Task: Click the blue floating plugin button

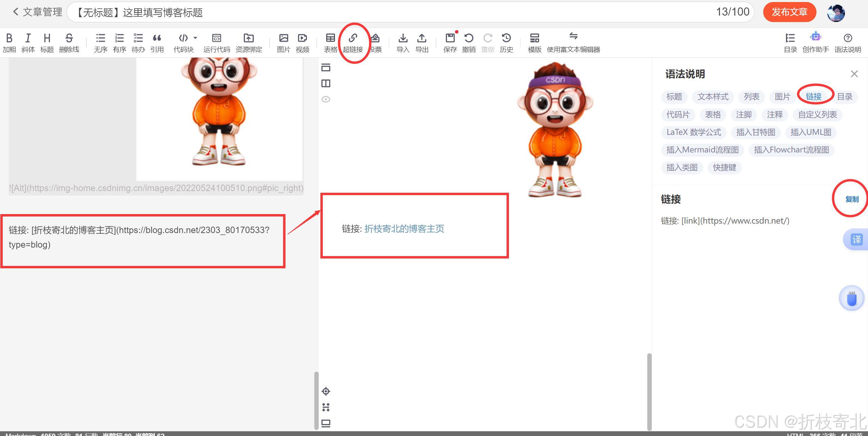Action: (x=852, y=298)
